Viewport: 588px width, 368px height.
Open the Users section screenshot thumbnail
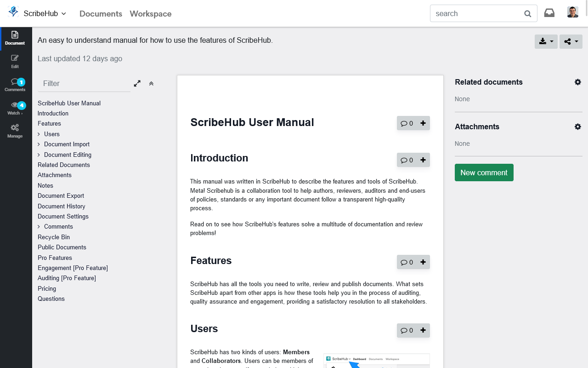377,361
